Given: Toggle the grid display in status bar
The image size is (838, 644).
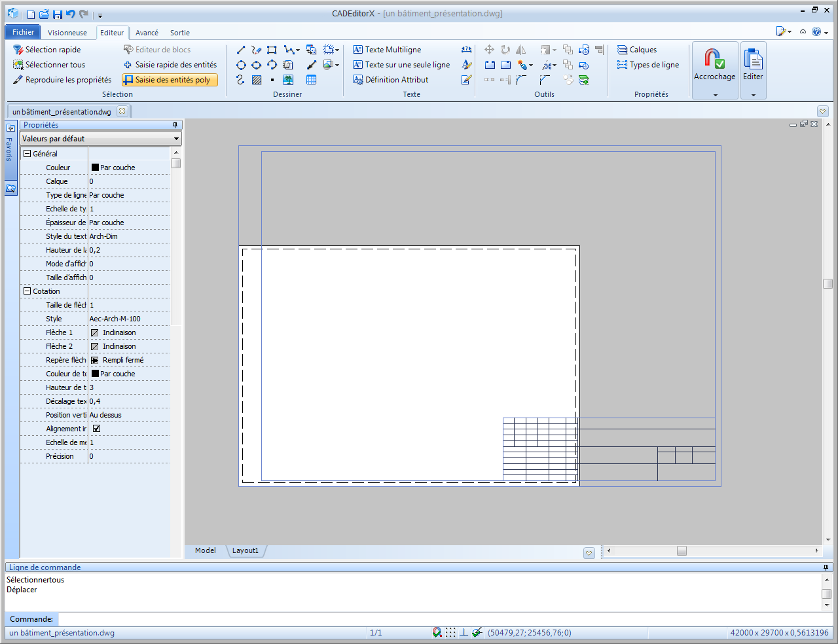Looking at the screenshot, I should point(450,632).
